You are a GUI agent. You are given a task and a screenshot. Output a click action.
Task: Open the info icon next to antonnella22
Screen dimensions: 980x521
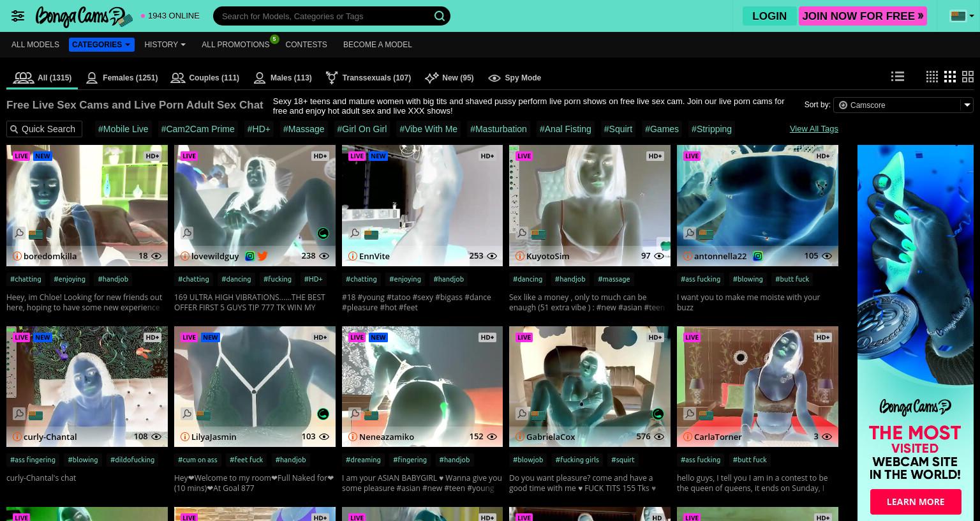[x=687, y=256]
